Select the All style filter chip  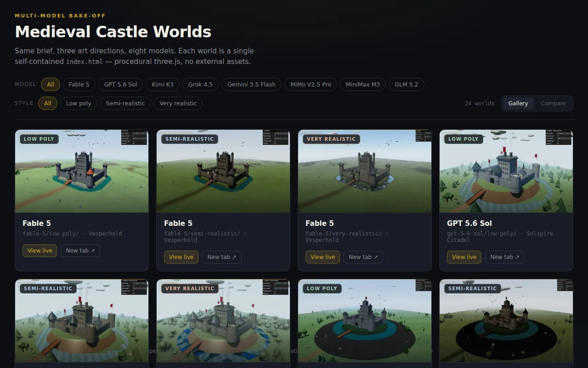48,103
